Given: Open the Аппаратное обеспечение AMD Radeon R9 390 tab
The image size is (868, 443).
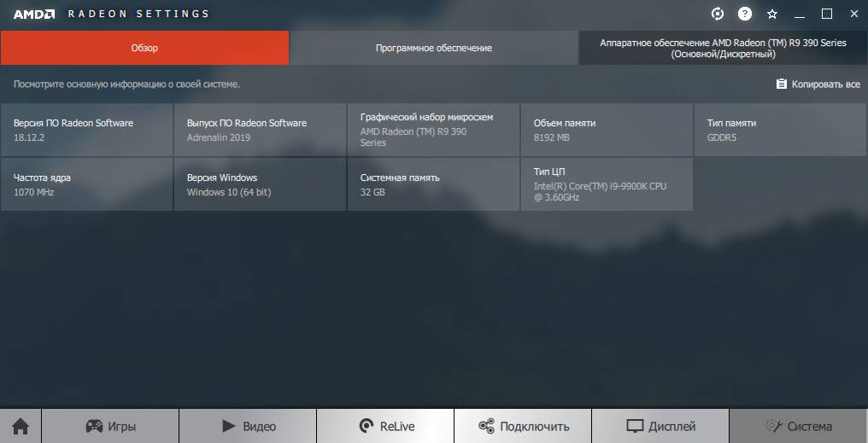Looking at the screenshot, I should coord(723,48).
